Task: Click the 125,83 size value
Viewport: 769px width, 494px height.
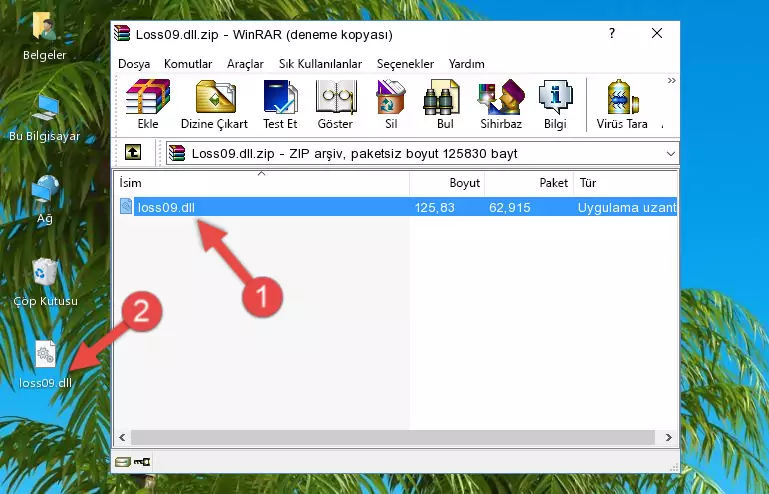Action: [435, 208]
